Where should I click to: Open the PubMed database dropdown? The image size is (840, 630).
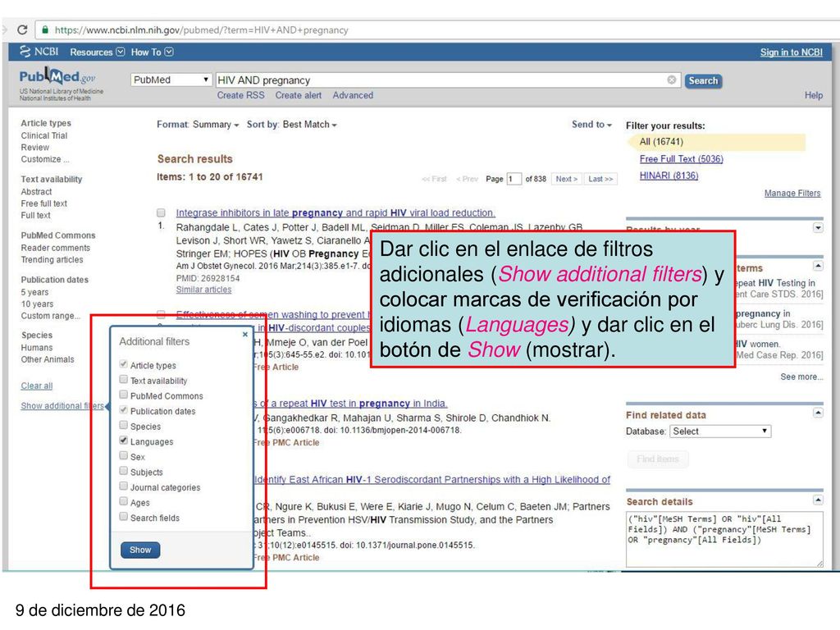click(171, 80)
